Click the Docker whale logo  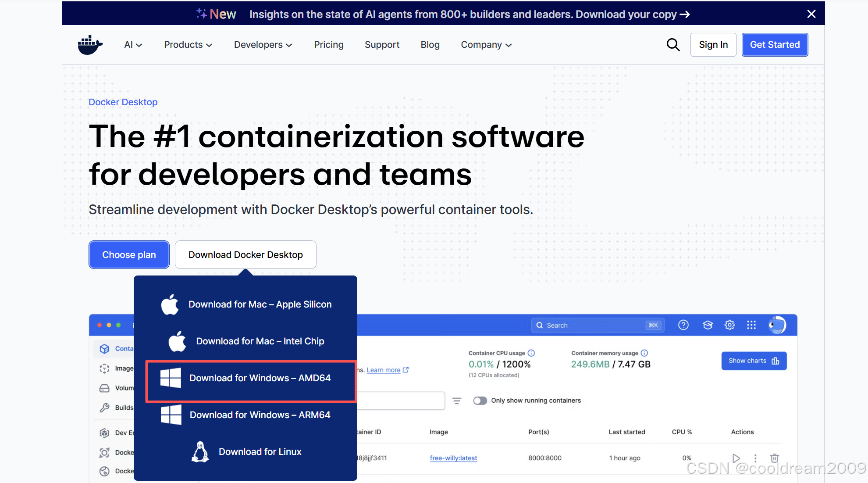point(90,45)
